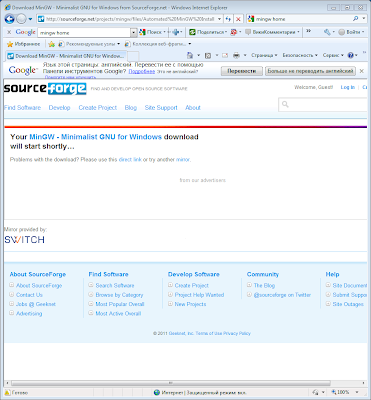Click the browser Back arrow button
This screenshot has width=371, height=400.
point(10,19)
